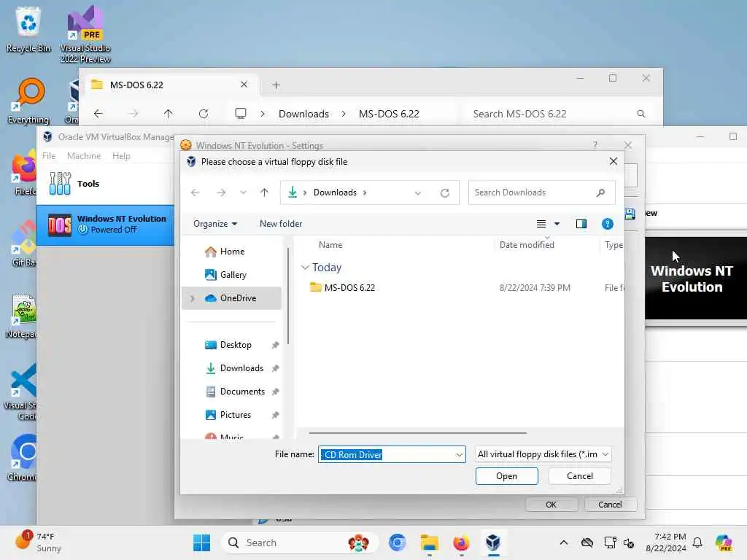Click the Forward arrow in file dialog
The width and height of the screenshot is (747, 560).
(x=221, y=192)
